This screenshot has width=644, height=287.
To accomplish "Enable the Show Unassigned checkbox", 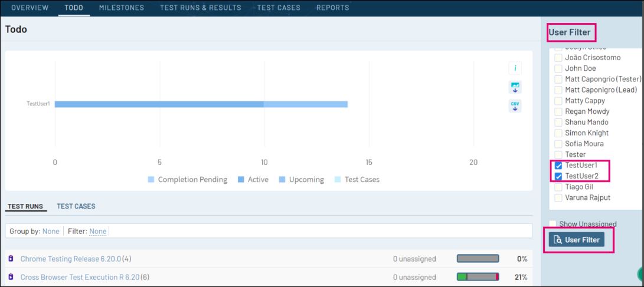I will click(553, 224).
